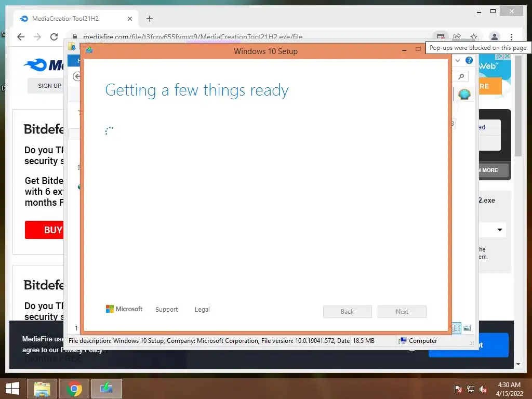
Task: Click the muted volume tray icon
Action: pyautogui.click(x=483, y=389)
